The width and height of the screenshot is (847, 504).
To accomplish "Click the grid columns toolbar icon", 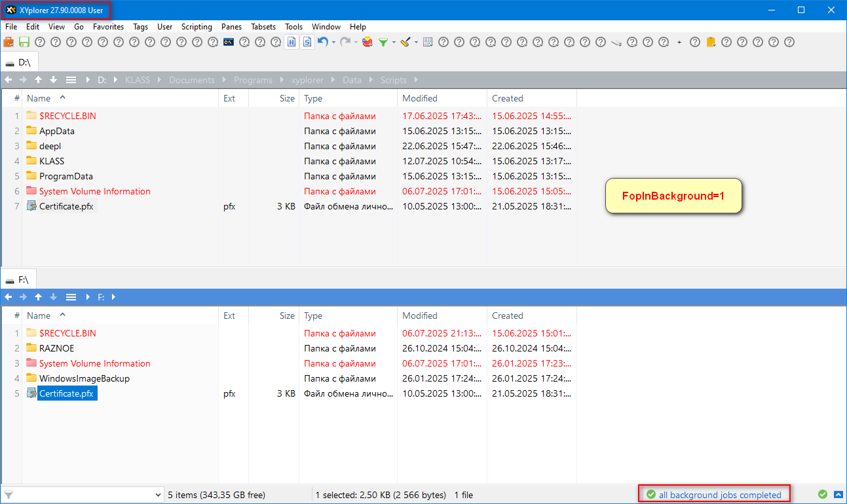I will tap(428, 42).
